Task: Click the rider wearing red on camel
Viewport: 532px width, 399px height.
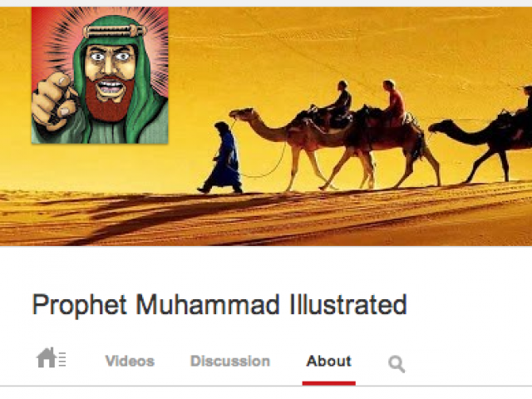Action: (393, 100)
